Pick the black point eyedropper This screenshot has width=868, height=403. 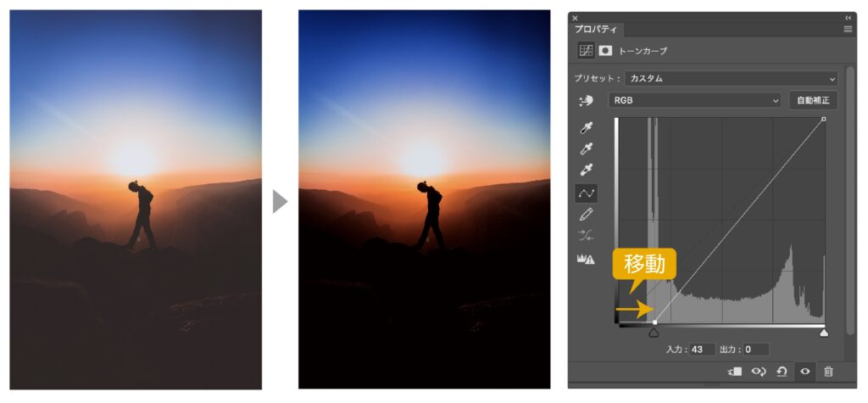coord(587,128)
